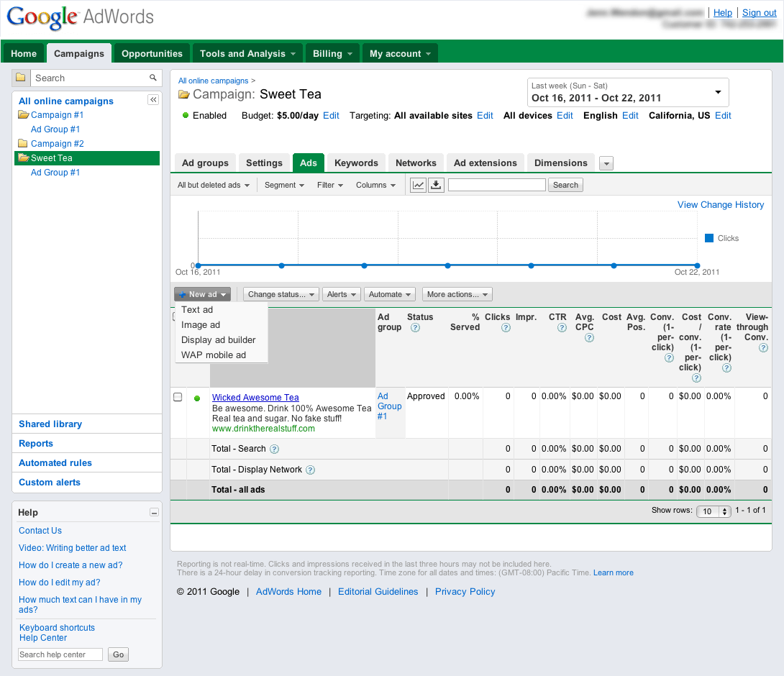
Task: Open the Segment dropdown
Action: (x=284, y=185)
